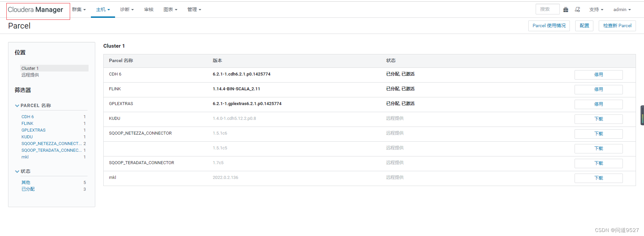Expand the admin user dropdown

pos(622,9)
